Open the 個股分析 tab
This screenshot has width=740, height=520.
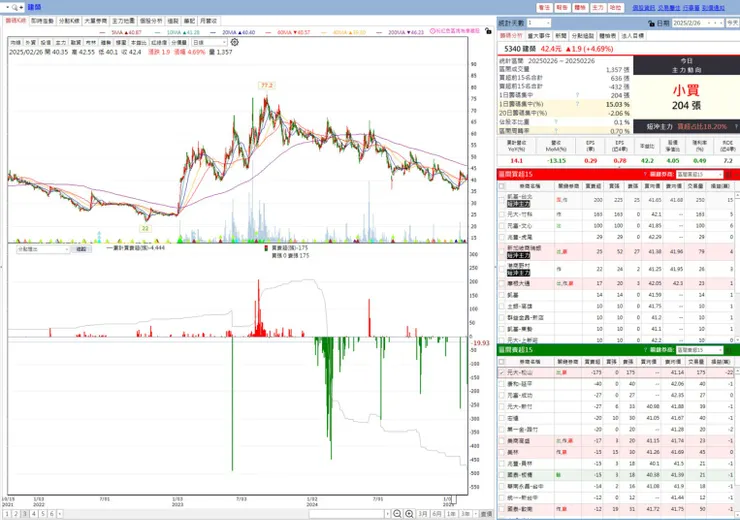pyautogui.click(x=151, y=21)
